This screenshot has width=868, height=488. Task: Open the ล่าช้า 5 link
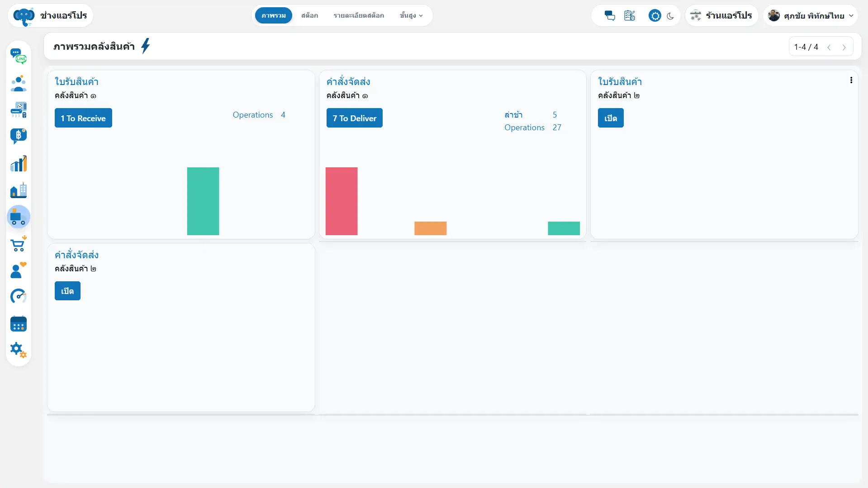(x=531, y=115)
